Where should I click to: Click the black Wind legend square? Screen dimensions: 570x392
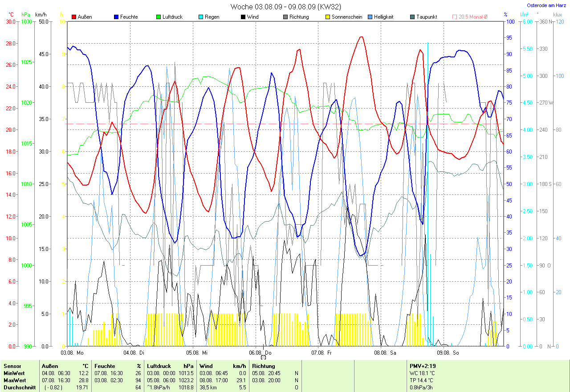243,17
